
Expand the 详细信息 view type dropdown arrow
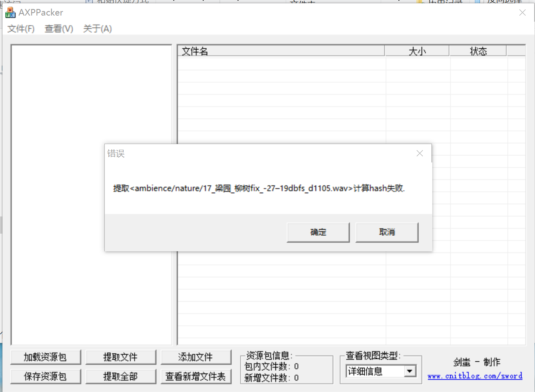pos(410,371)
